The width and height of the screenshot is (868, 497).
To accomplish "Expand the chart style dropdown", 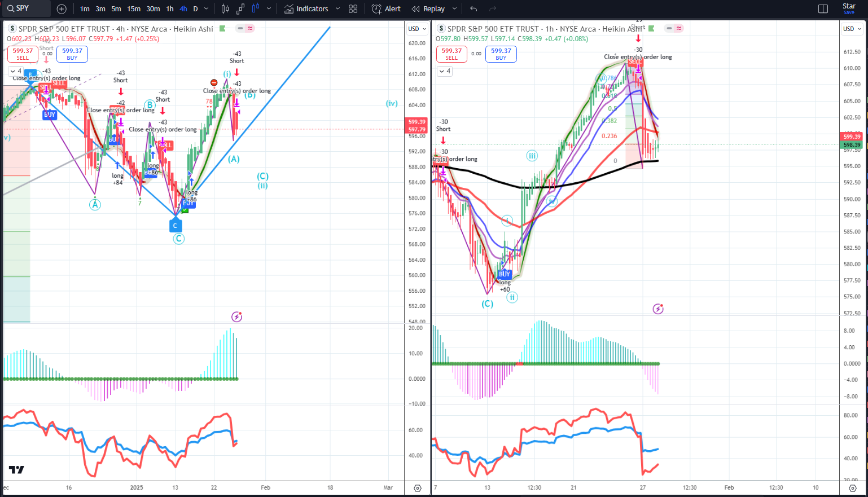I will click(x=269, y=8).
